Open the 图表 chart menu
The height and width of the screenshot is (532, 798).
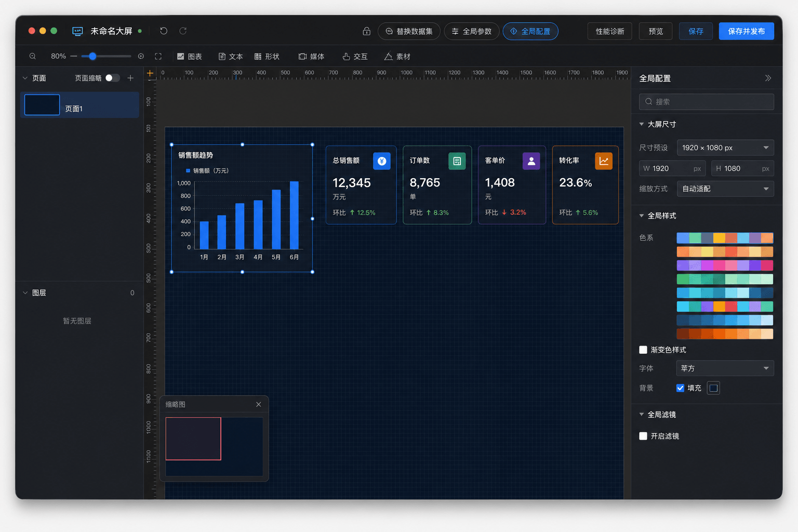point(190,57)
